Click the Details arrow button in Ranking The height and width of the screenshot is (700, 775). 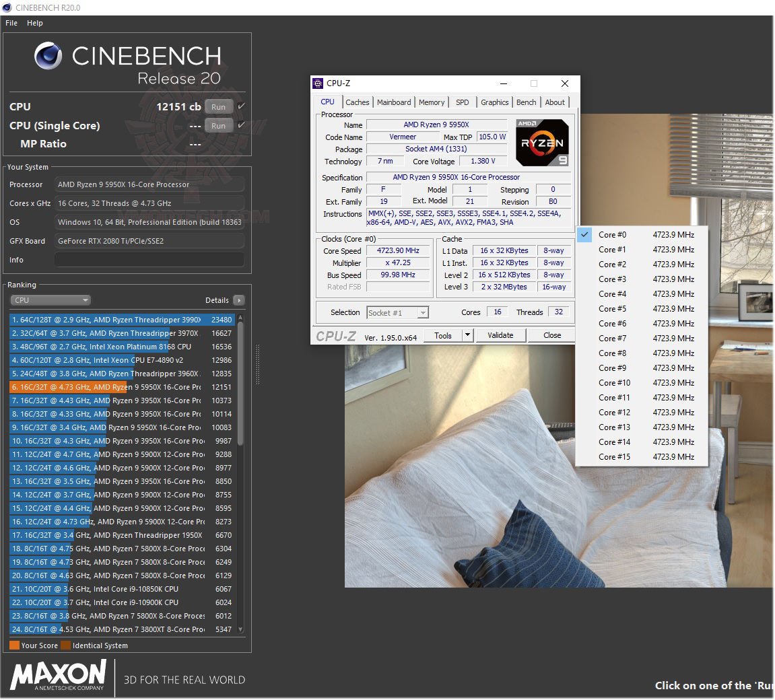point(239,300)
